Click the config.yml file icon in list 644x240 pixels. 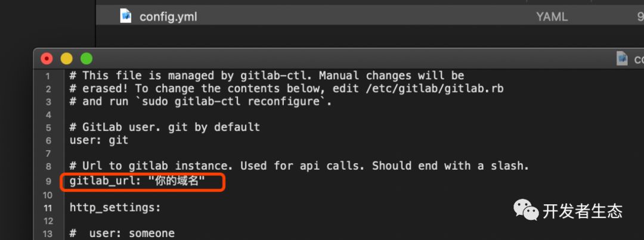[126, 16]
